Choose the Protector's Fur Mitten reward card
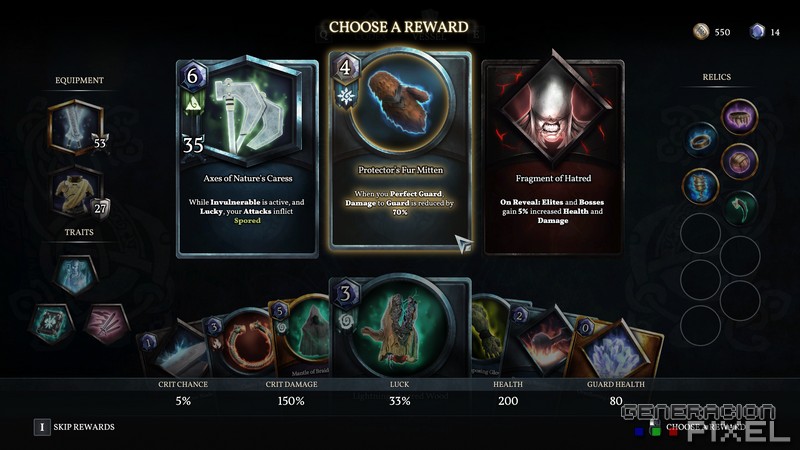 pos(400,151)
